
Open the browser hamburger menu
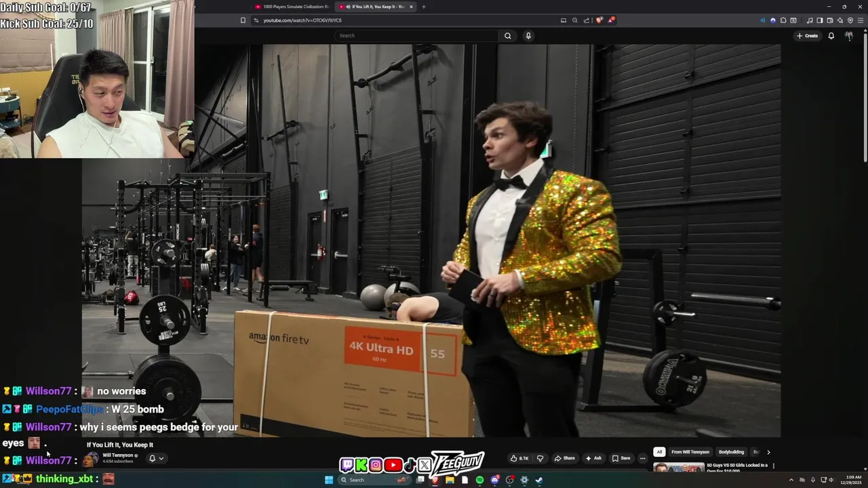coord(861,20)
